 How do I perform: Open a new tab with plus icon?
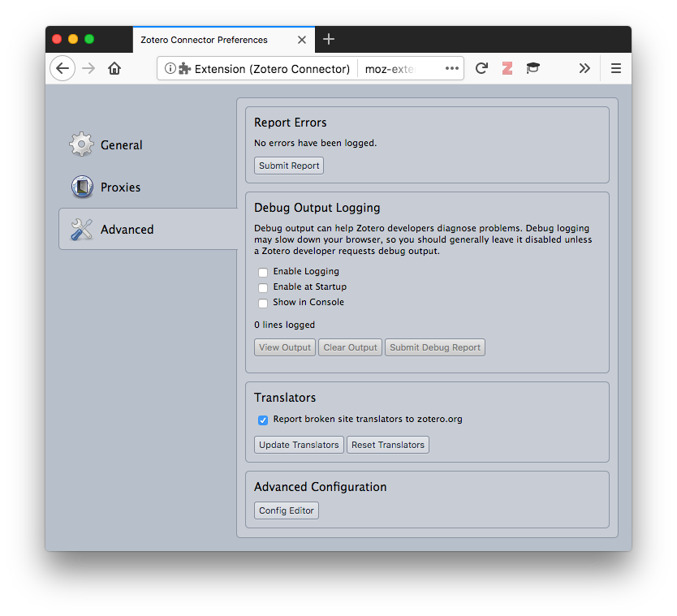pos(329,39)
